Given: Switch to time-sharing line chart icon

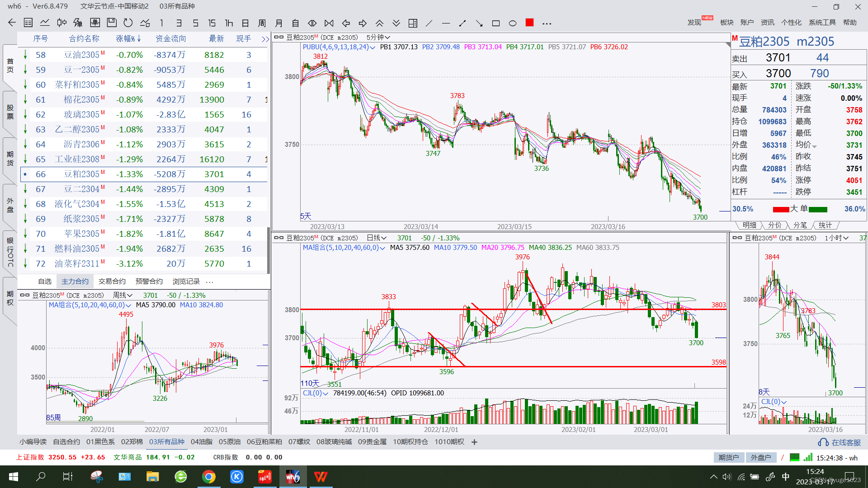Looking at the screenshot, I should click(x=45, y=23).
